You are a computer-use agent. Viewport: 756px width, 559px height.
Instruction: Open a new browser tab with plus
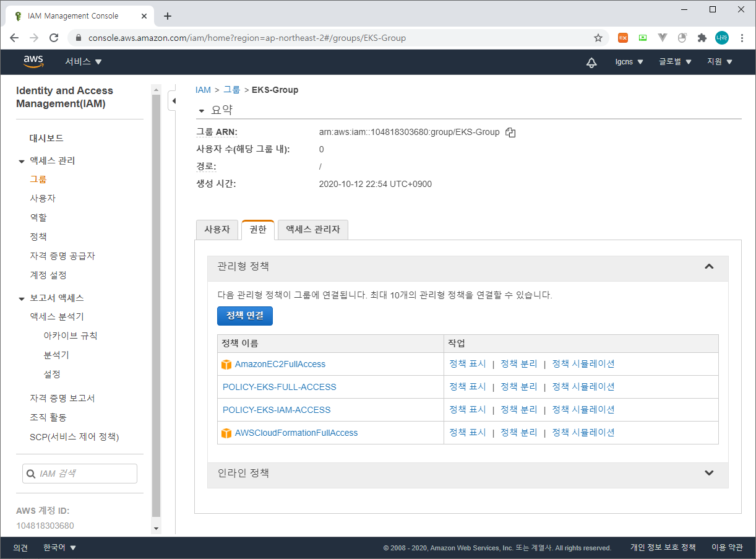[x=167, y=16]
